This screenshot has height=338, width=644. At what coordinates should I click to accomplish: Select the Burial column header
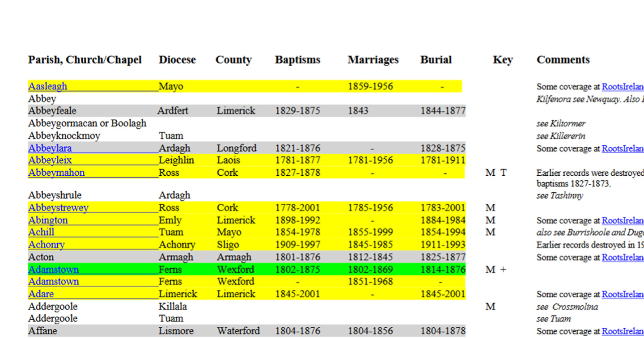pos(436,60)
